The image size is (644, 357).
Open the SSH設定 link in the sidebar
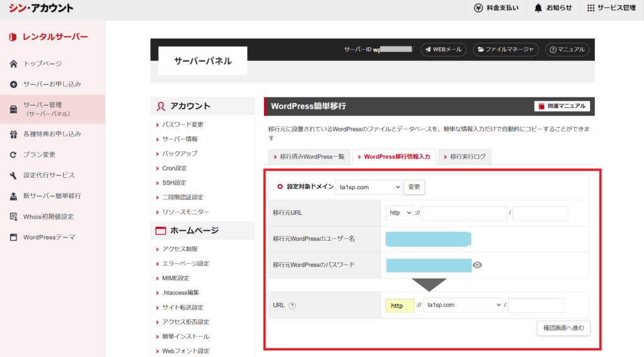click(174, 183)
